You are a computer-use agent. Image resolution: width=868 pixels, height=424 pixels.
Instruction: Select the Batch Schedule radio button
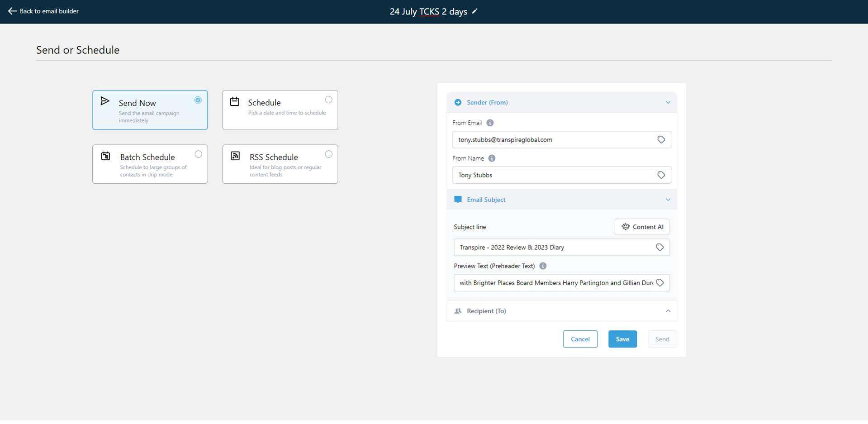tap(198, 154)
